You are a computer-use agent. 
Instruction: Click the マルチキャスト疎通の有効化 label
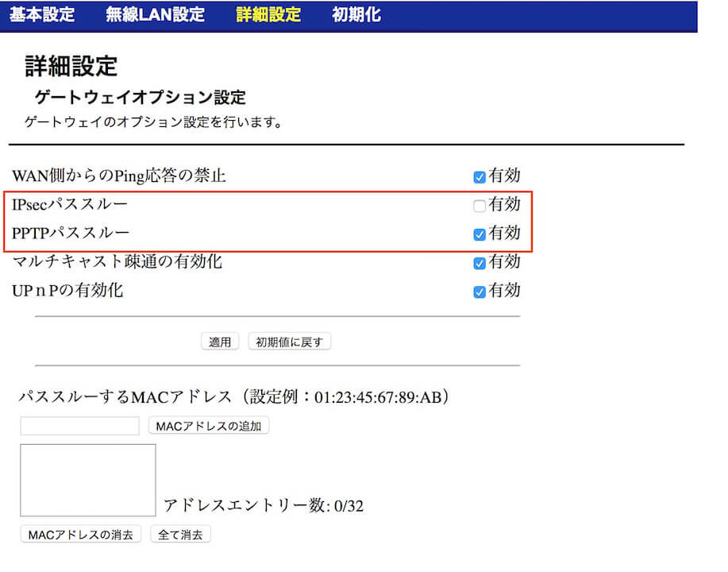pos(117,261)
